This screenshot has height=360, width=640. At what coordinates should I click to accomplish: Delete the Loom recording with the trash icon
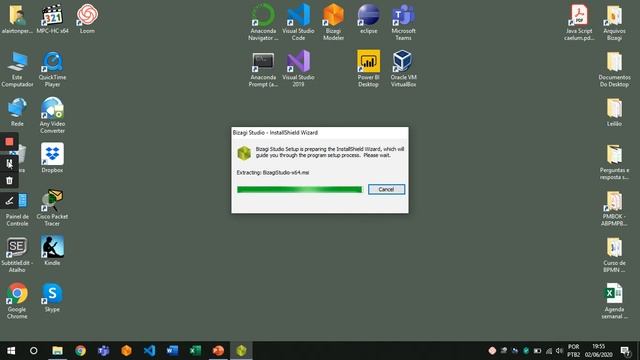click(x=9, y=180)
